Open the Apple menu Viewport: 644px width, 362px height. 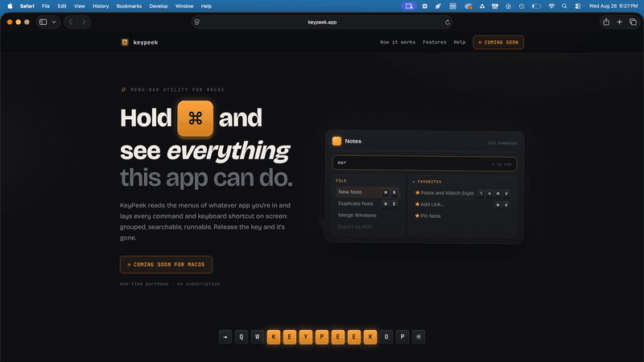(x=10, y=6)
